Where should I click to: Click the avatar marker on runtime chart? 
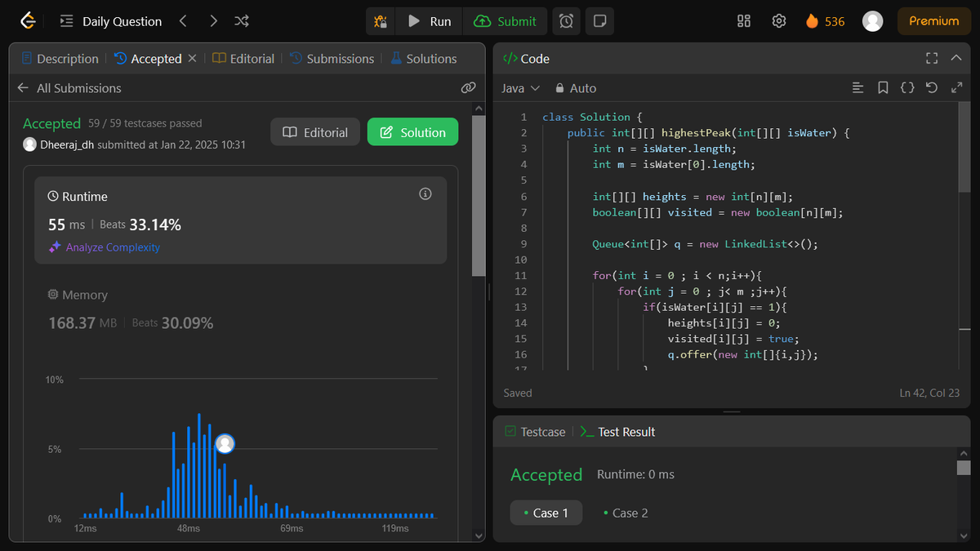coord(225,443)
